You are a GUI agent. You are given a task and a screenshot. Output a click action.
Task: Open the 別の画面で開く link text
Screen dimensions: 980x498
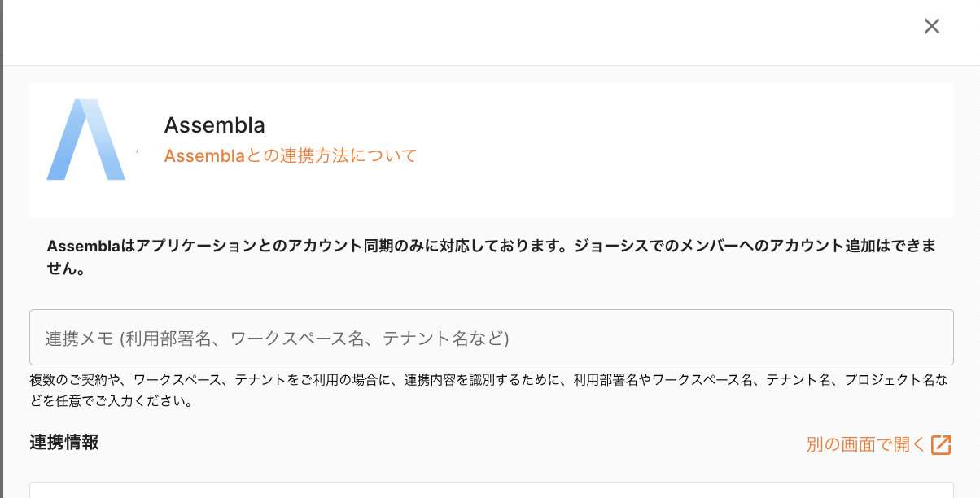(866, 445)
